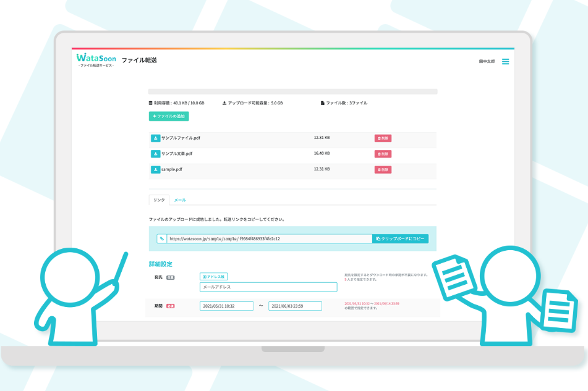The width and height of the screenshot is (588, 391).
Task: Download サンプルファイル.pdf with its download icon
Action: coord(155,138)
